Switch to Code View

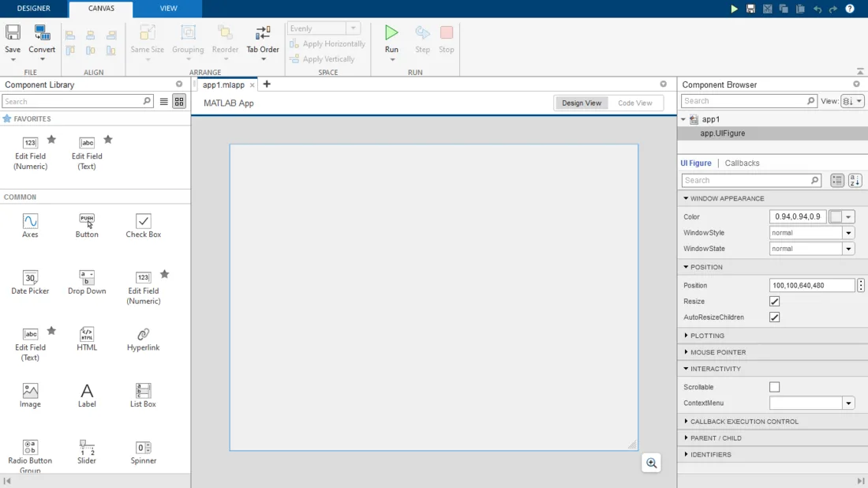pos(635,103)
